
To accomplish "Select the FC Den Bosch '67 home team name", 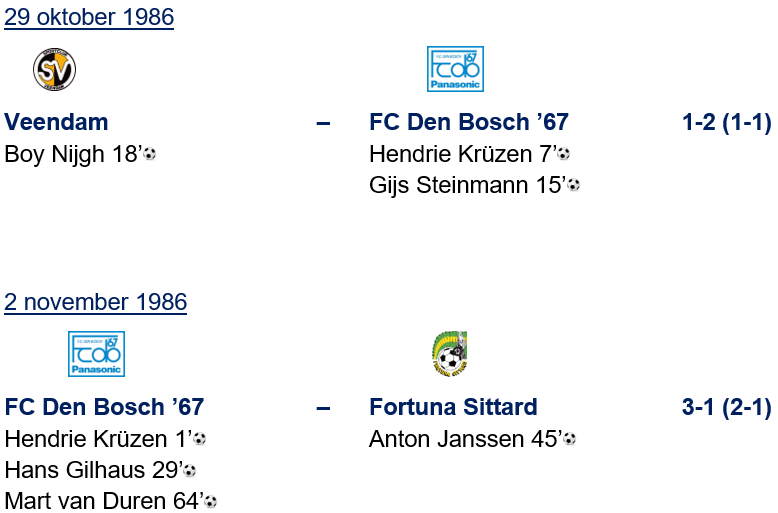I will (x=104, y=407).
